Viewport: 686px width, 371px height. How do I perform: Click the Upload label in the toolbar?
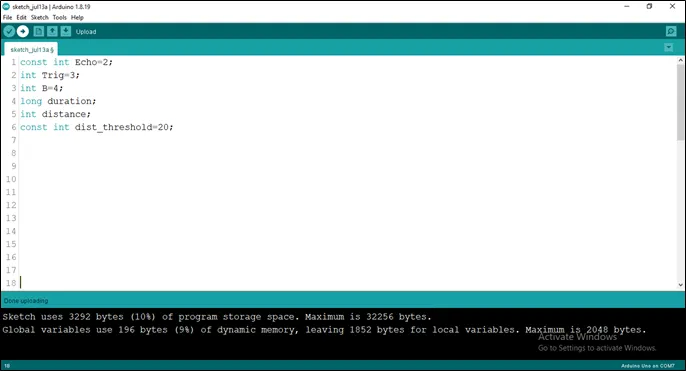coord(86,32)
